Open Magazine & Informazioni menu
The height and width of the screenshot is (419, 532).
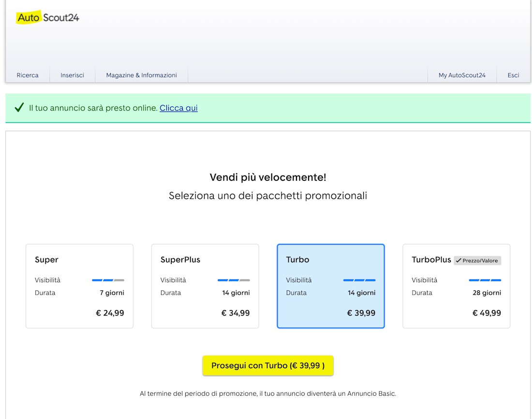141,75
